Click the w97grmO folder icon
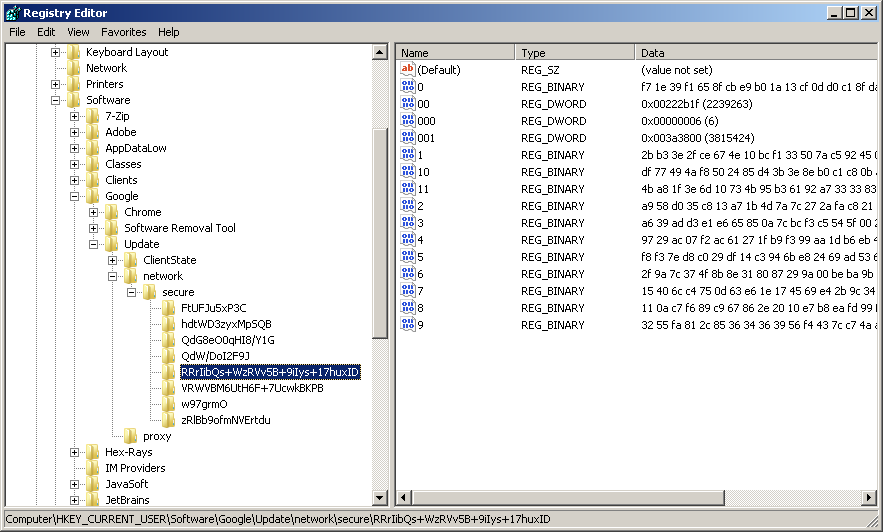 pyautogui.click(x=169, y=404)
